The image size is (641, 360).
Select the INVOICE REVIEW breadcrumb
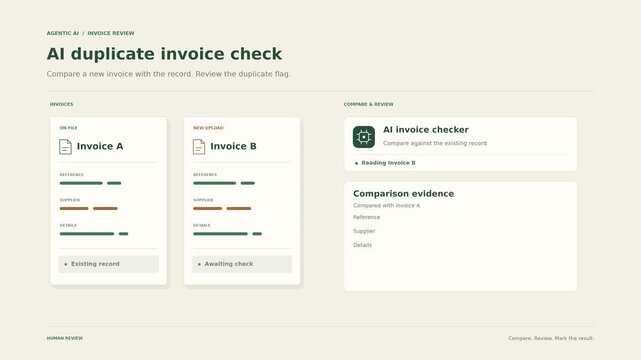point(111,33)
